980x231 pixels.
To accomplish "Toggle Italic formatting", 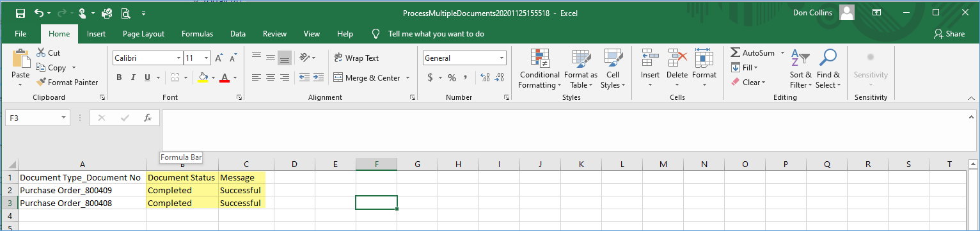I will click(134, 78).
